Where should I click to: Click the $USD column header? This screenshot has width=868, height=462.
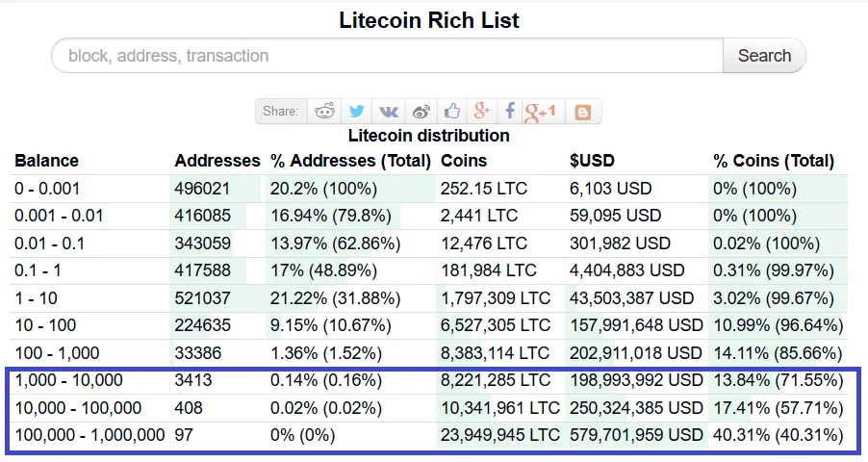[592, 161]
